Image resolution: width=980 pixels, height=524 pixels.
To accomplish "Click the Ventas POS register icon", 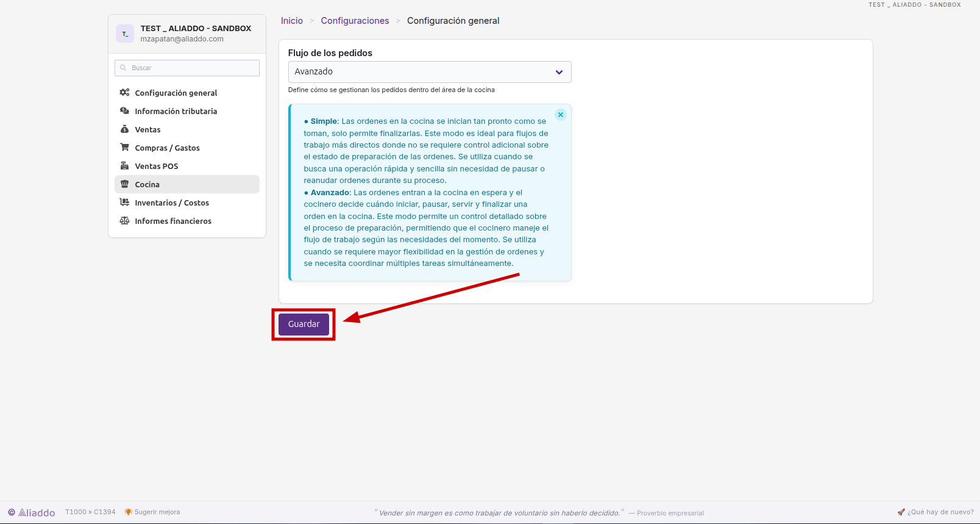I will 124,166.
